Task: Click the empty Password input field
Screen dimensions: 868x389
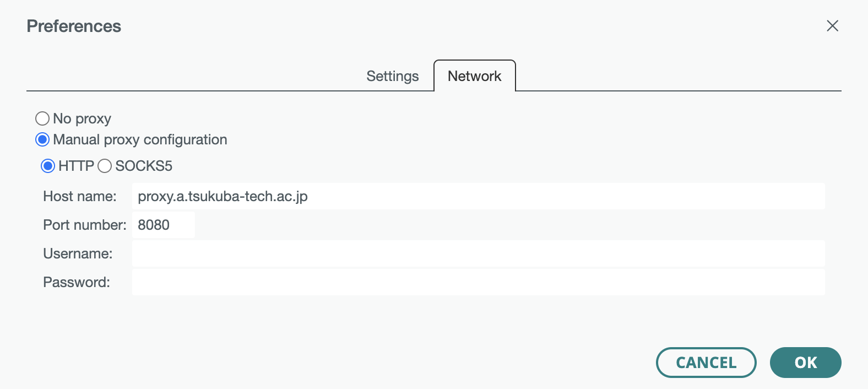Action: click(478, 282)
